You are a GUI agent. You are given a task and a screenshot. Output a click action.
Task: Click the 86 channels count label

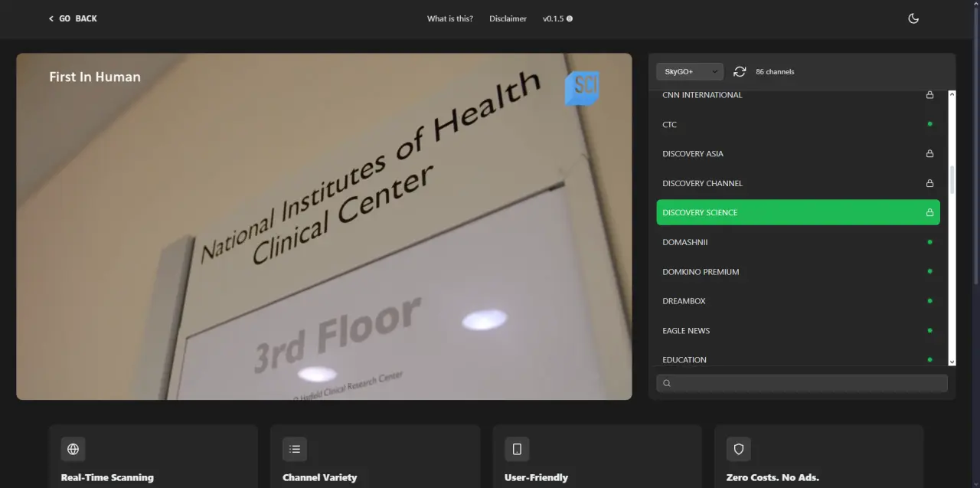[775, 71]
